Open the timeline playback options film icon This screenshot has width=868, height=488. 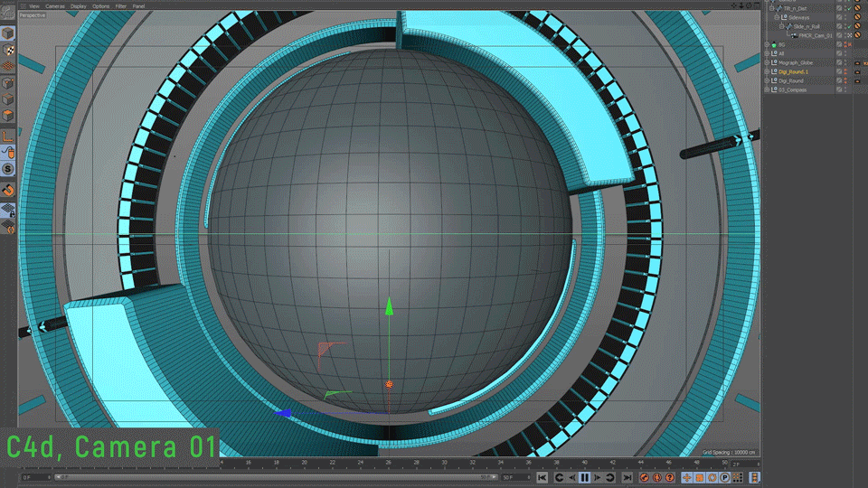pyautogui.click(x=754, y=477)
